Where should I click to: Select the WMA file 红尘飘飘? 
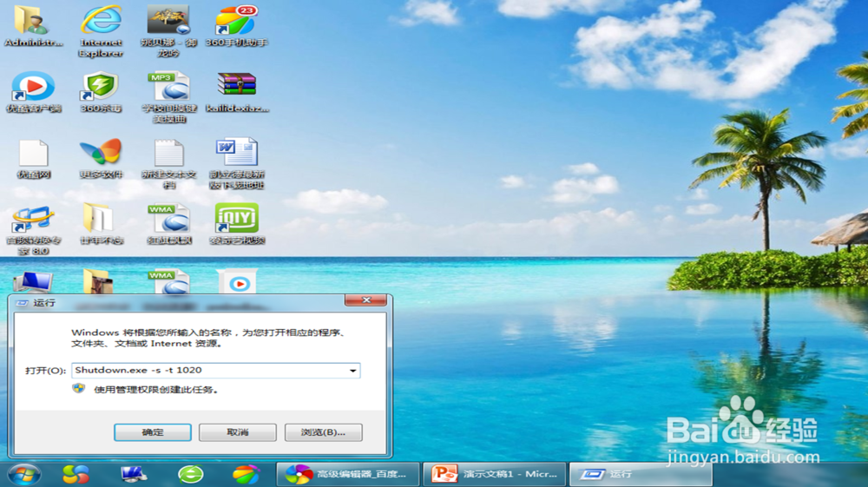click(169, 224)
